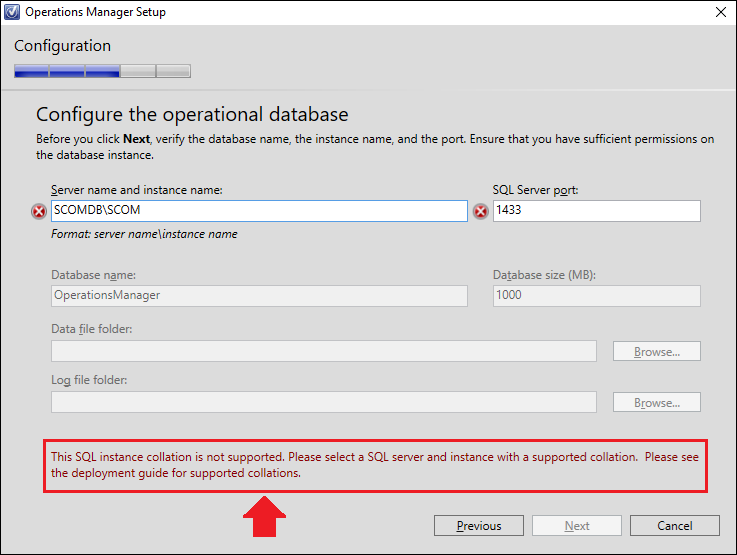Close the Operations Manager Setup window
This screenshot has height=555, width=737.
tap(721, 12)
